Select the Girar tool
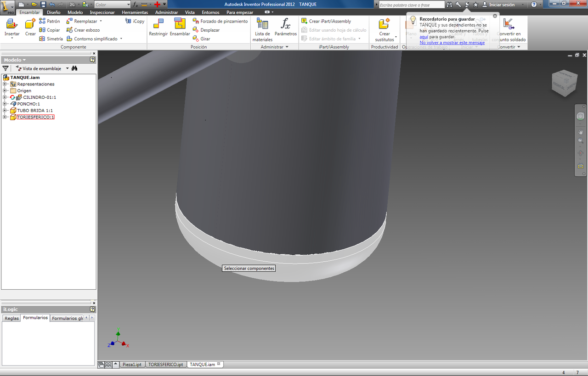Viewport: 588px width, 376px height. click(x=201, y=39)
